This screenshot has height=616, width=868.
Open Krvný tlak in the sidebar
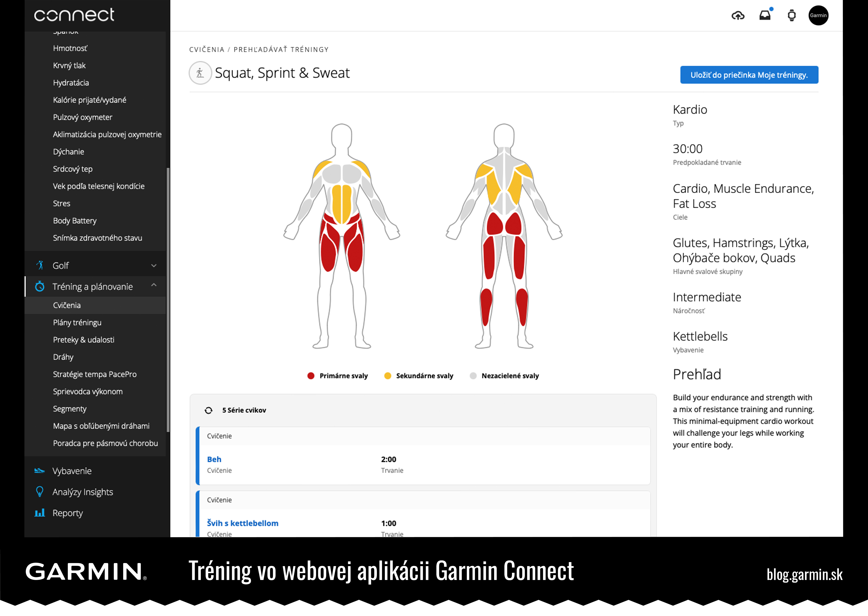[69, 65]
